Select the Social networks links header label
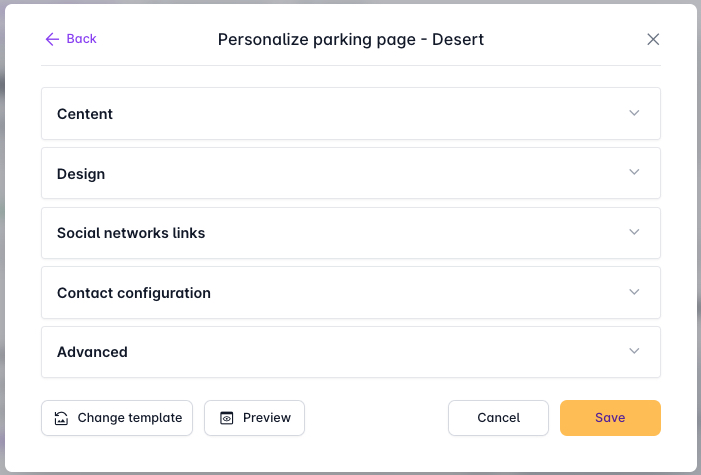The image size is (701, 475). click(131, 233)
